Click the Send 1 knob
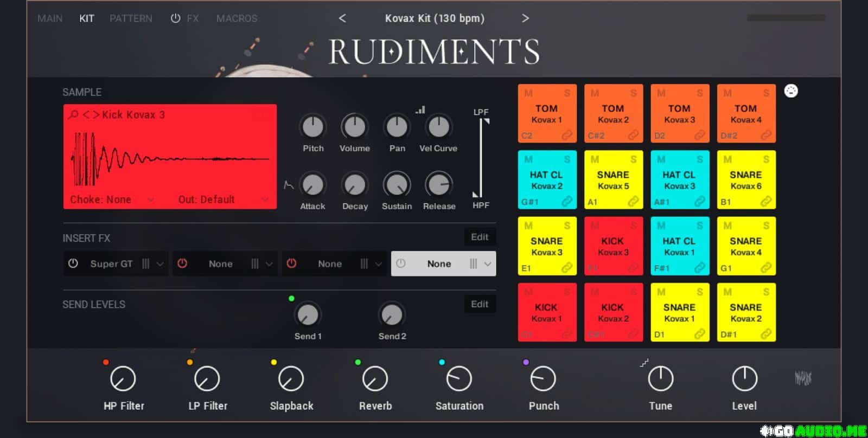 pos(308,314)
